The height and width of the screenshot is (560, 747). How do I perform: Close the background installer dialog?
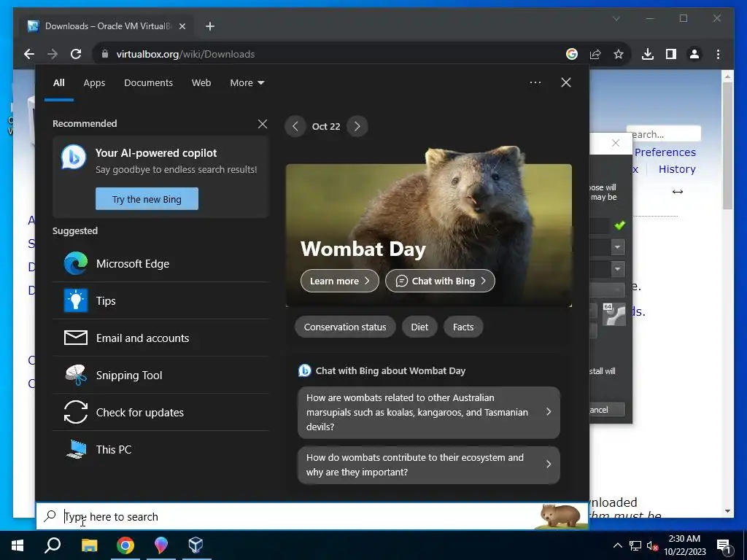tap(616, 143)
